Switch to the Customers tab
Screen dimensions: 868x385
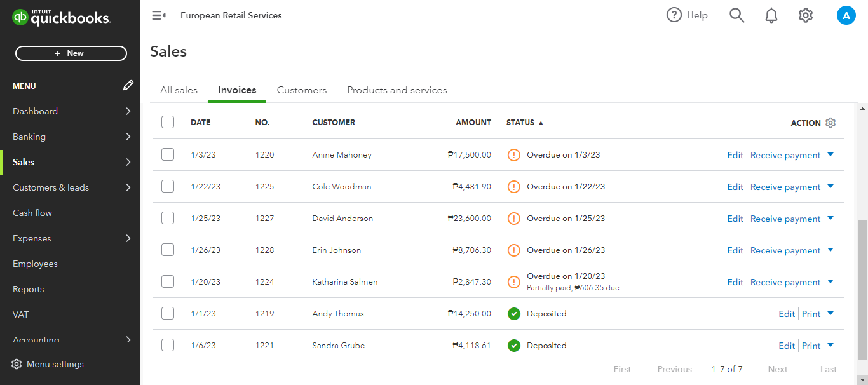pyautogui.click(x=302, y=90)
